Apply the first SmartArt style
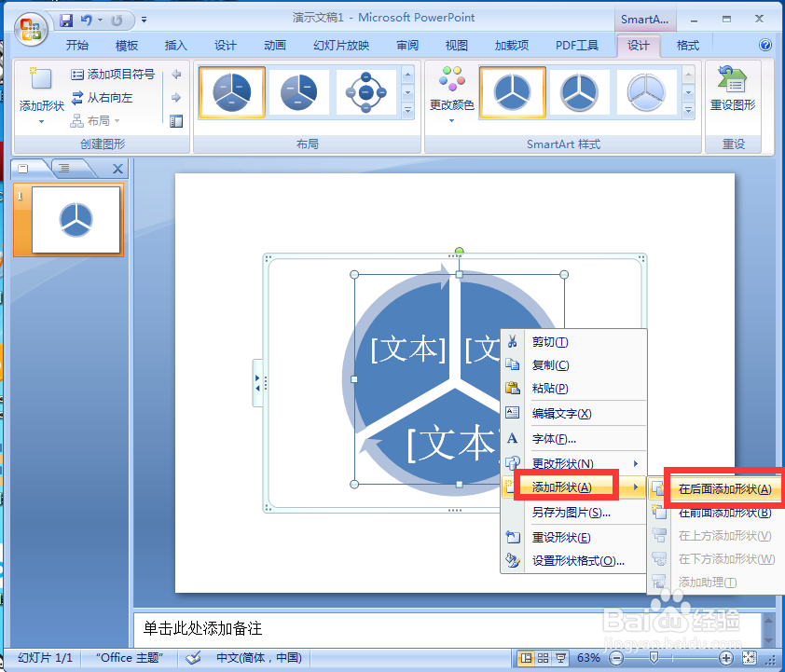 [513, 92]
